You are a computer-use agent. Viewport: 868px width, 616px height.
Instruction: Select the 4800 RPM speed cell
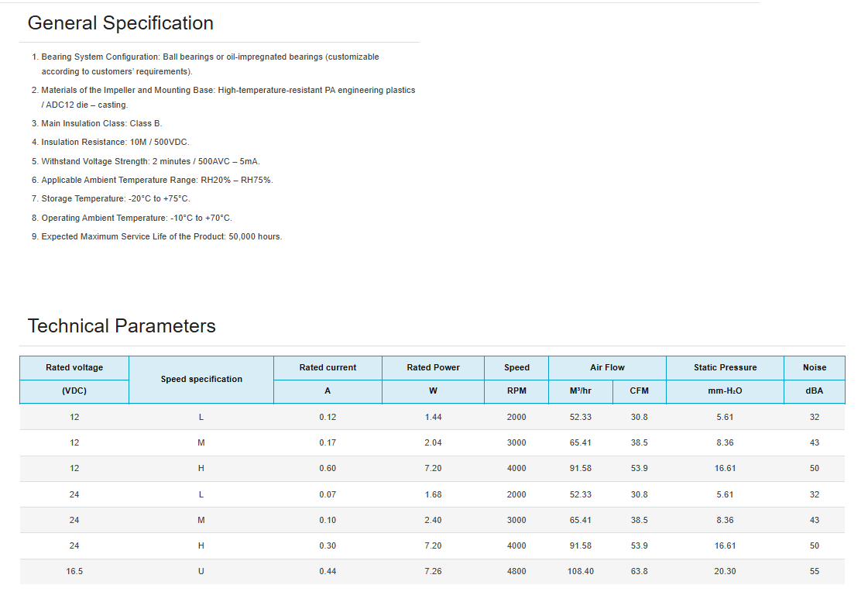pos(516,572)
